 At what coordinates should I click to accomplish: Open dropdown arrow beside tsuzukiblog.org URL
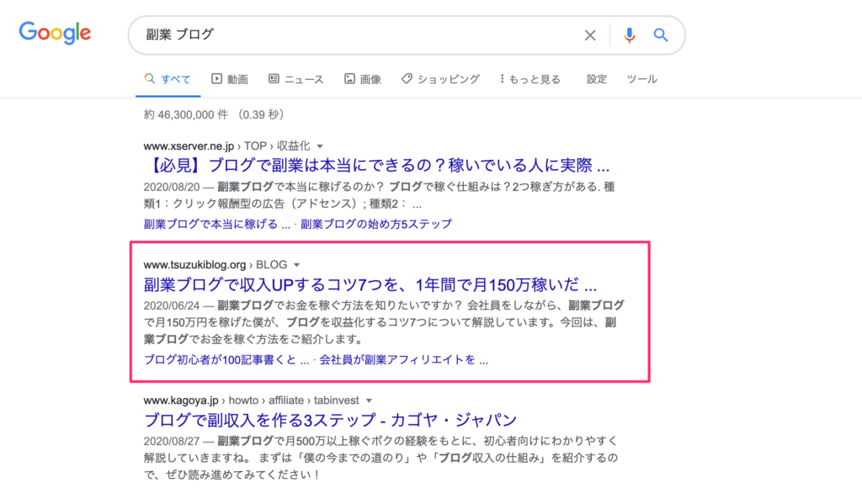tap(297, 266)
